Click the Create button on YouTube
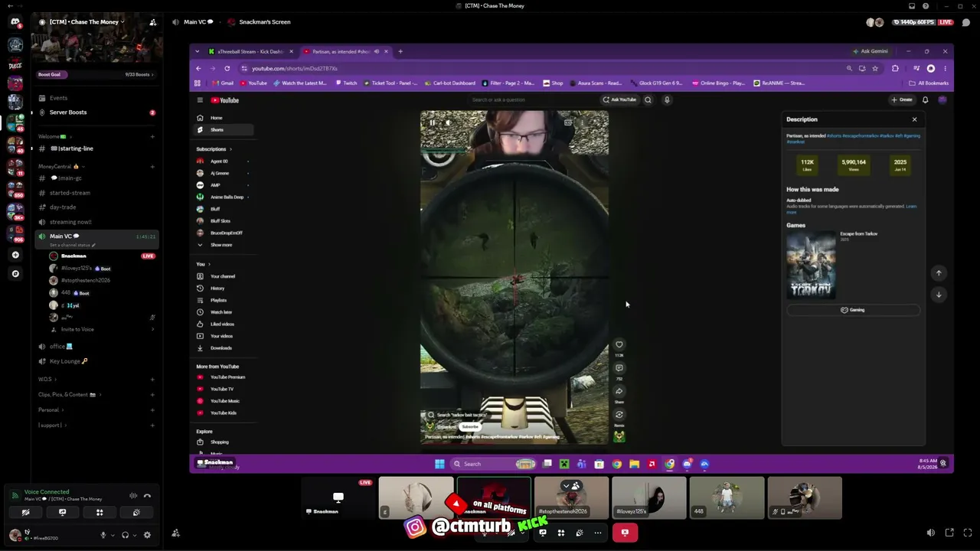 point(902,99)
